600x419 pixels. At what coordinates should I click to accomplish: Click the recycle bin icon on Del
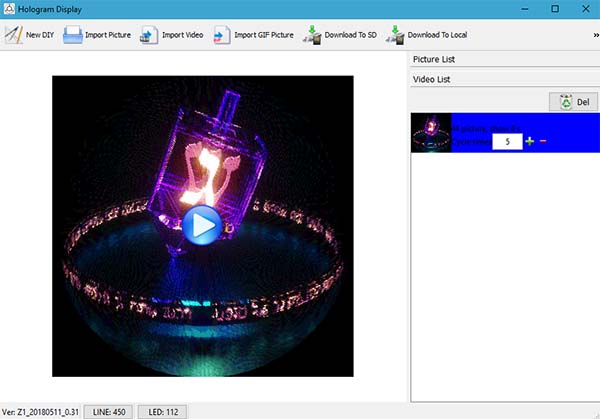pos(566,102)
